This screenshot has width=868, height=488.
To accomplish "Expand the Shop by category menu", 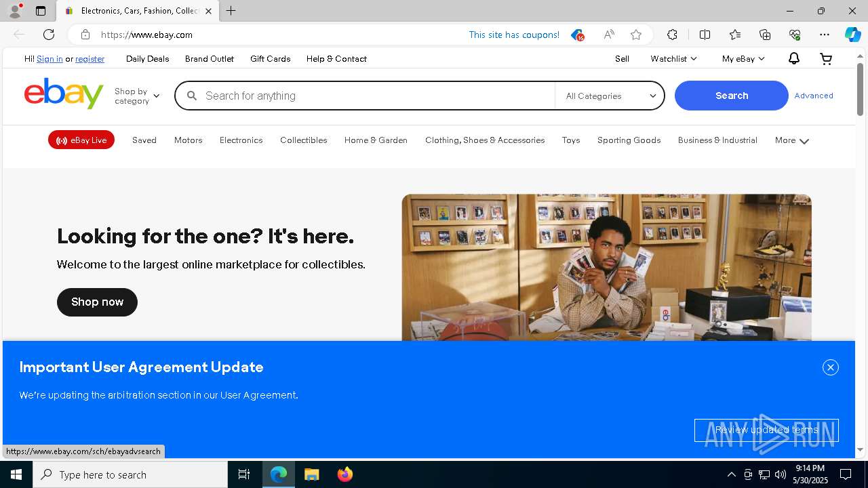I will [137, 96].
